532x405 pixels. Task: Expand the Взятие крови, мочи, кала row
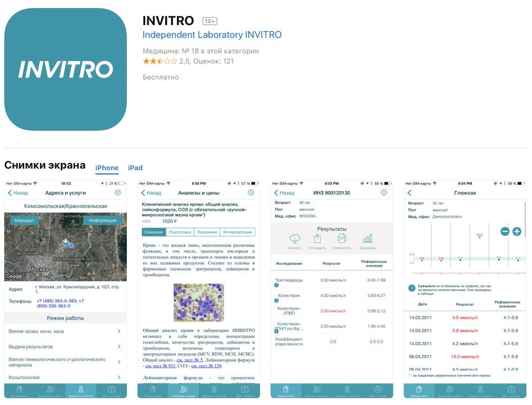(65, 332)
